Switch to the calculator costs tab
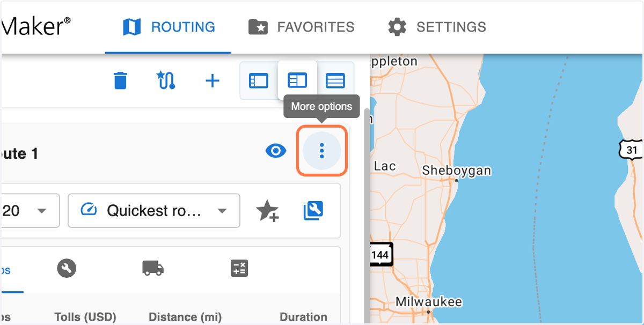The image size is (644, 325). click(x=239, y=268)
